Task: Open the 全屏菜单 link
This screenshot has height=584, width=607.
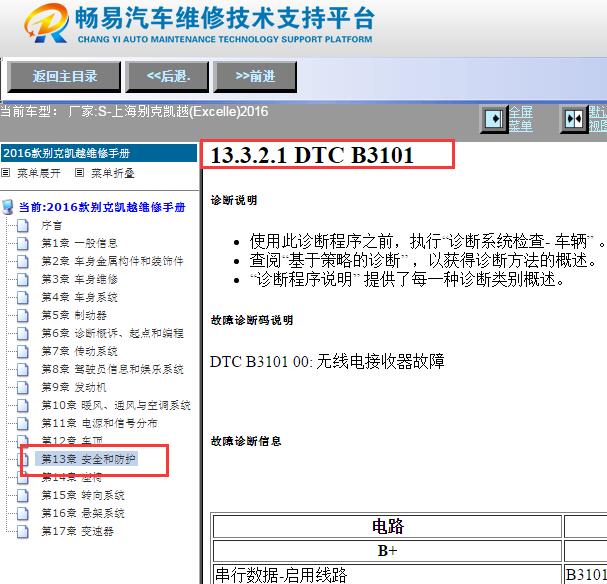Action: 521,119
